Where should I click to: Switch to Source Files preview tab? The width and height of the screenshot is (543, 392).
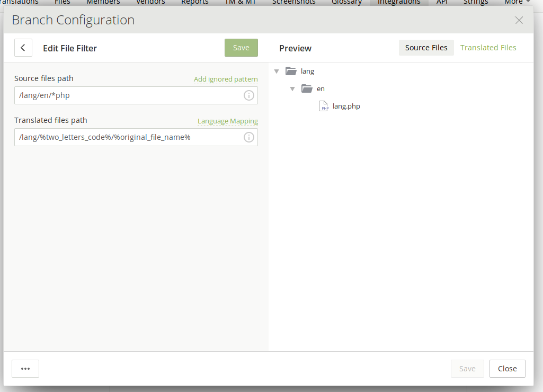pos(426,48)
